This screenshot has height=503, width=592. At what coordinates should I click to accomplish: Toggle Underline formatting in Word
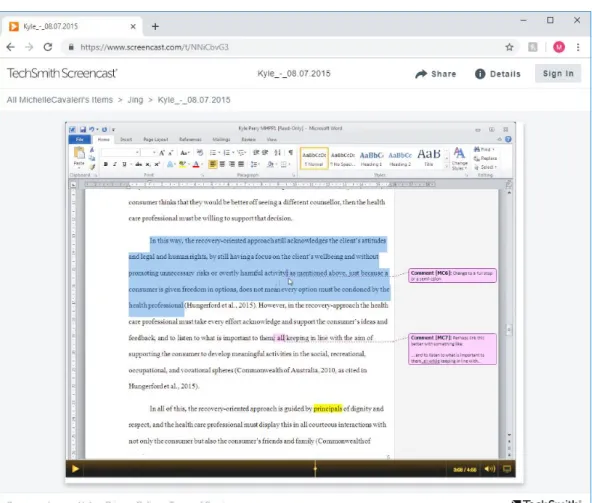pyautogui.click(x=124, y=164)
